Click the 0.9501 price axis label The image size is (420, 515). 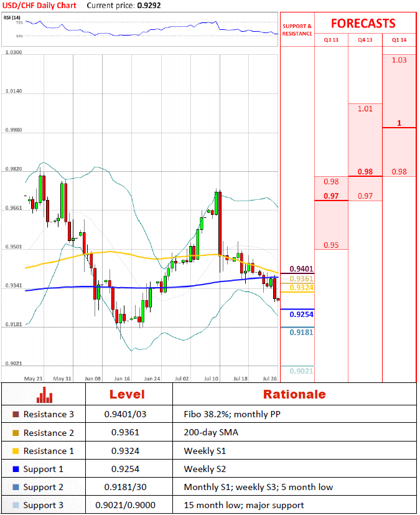[14, 247]
